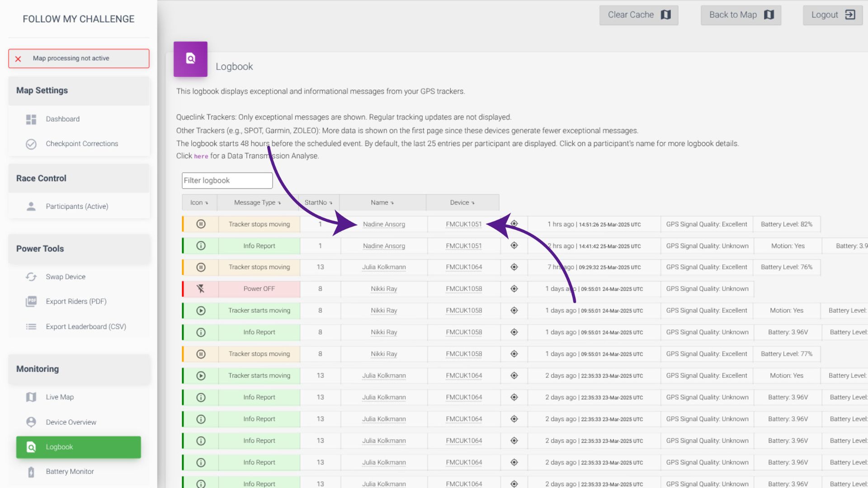Sort logbook by Name column header
This screenshot has width=868, height=488.
[x=382, y=202]
